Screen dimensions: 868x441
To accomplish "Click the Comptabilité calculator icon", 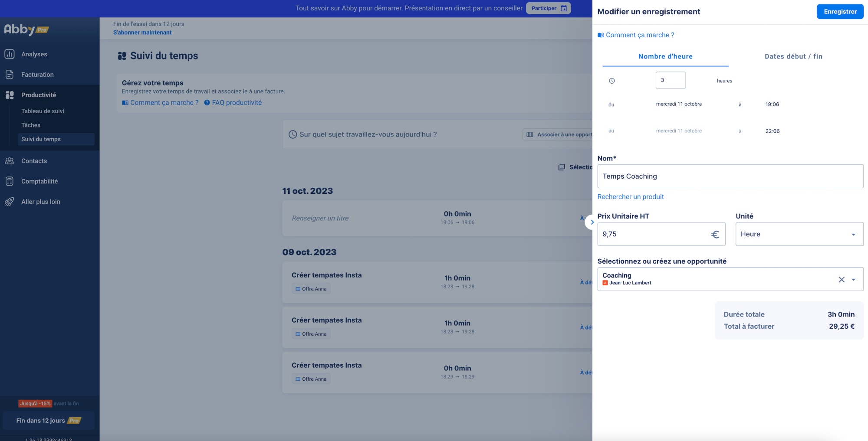I will tap(10, 181).
